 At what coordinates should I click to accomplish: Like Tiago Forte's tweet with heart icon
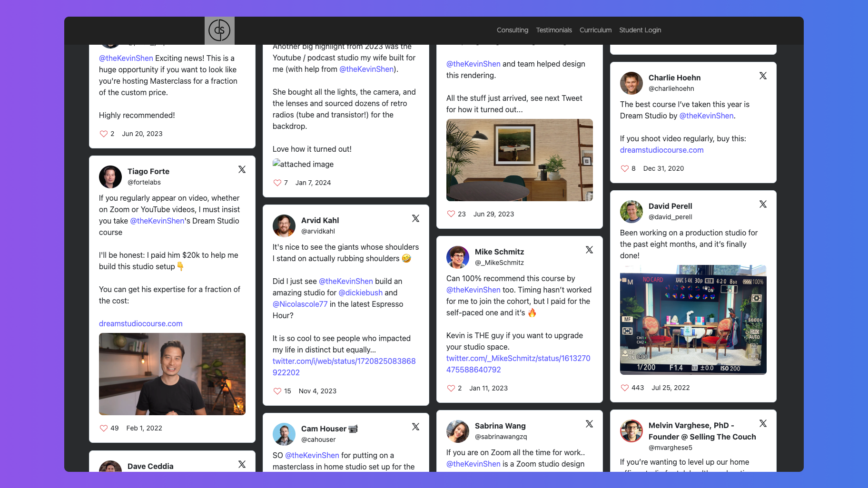[103, 428]
